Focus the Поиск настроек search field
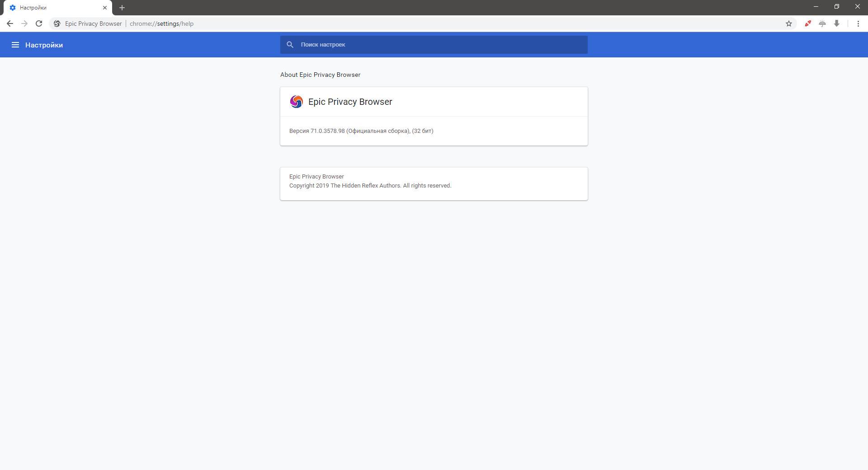 [434, 45]
